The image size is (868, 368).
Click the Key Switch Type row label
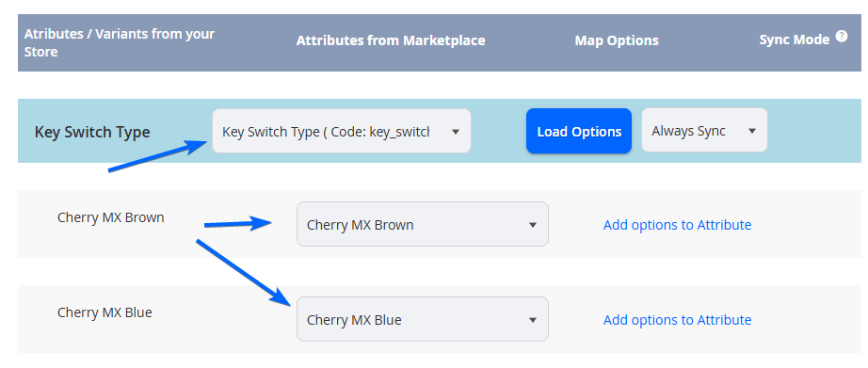92,133
